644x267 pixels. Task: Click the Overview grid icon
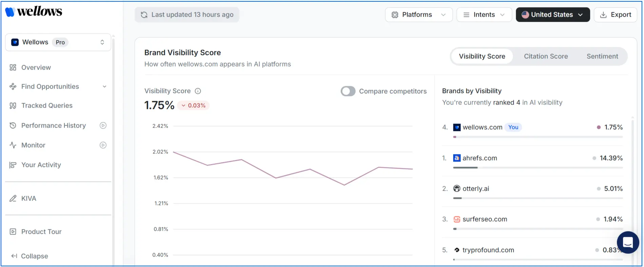coord(13,68)
